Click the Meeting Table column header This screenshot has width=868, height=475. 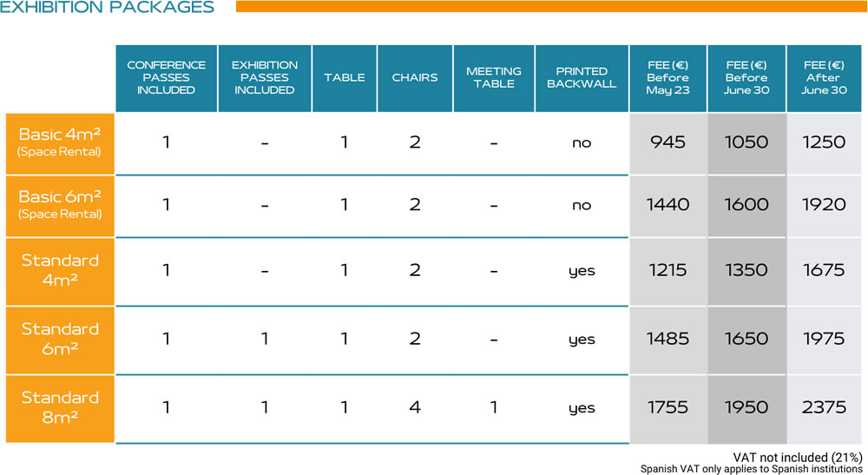click(x=494, y=77)
